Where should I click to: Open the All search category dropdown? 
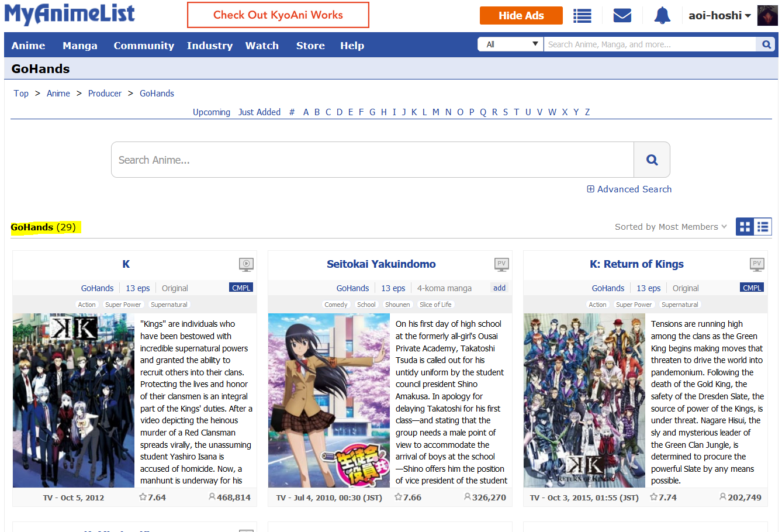[x=511, y=44]
